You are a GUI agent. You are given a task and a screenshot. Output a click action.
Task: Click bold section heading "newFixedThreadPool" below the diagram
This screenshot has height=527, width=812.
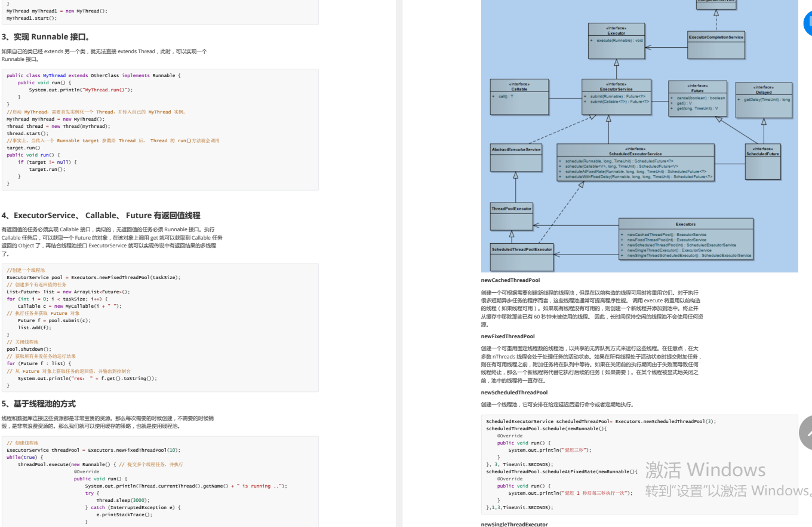click(508, 336)
